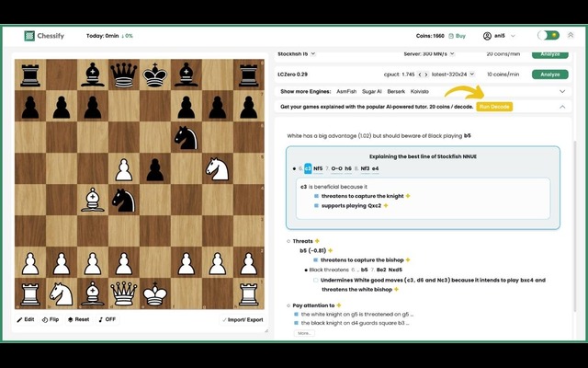588x368 pixels.
Task: Flip the board with the Flip icon
Action: tap(51, 319)
